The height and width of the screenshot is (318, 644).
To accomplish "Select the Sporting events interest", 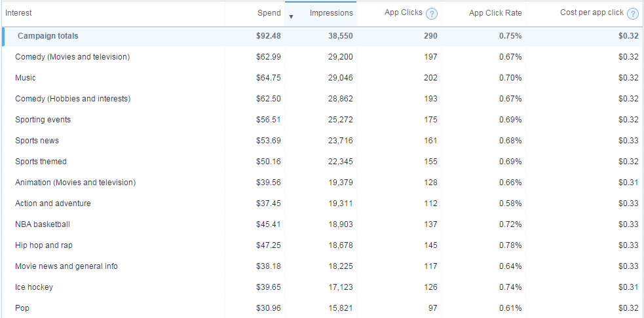I will click(43, 120).
